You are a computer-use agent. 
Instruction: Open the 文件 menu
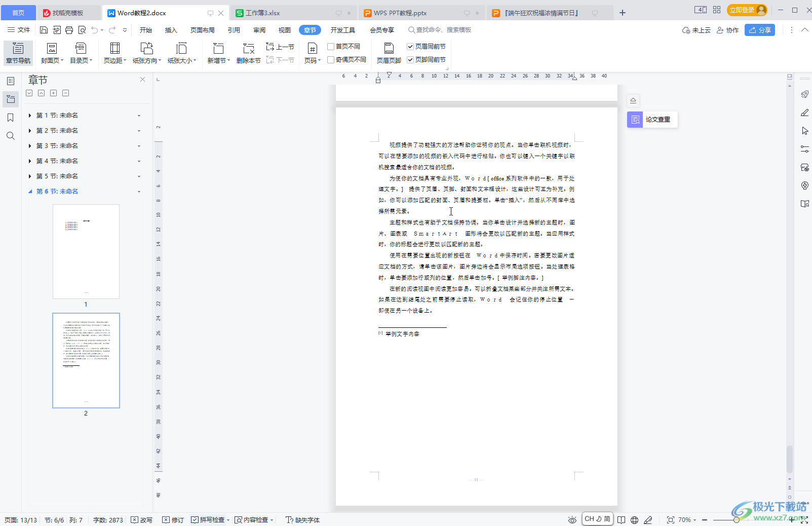point(19,30)
